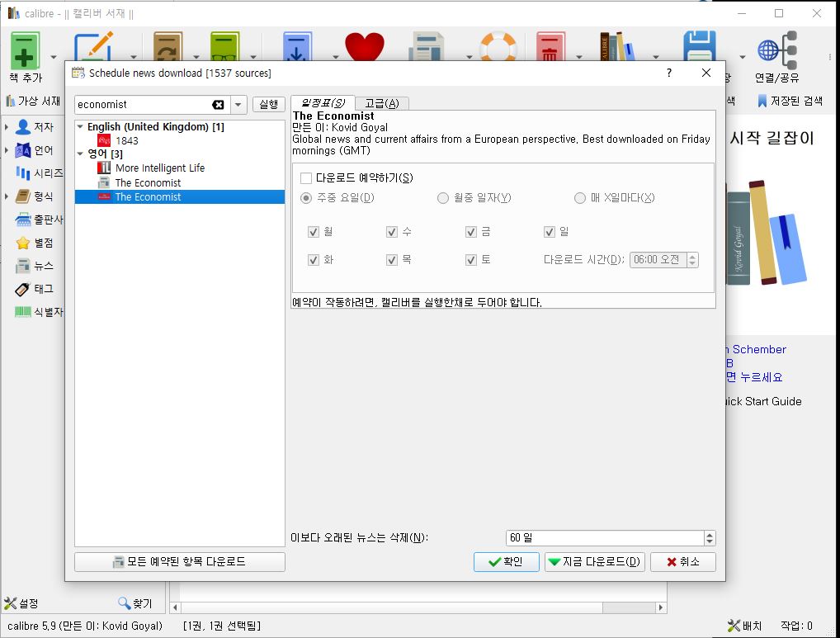Click the download time spinner

[x=692, y=260]
